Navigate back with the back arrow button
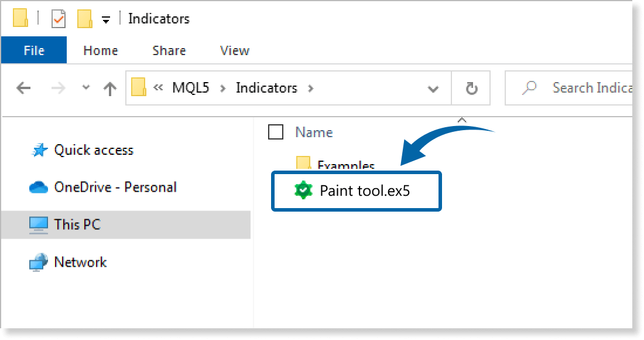Screen dimensions: 644x340 click(x=23, y=89)
